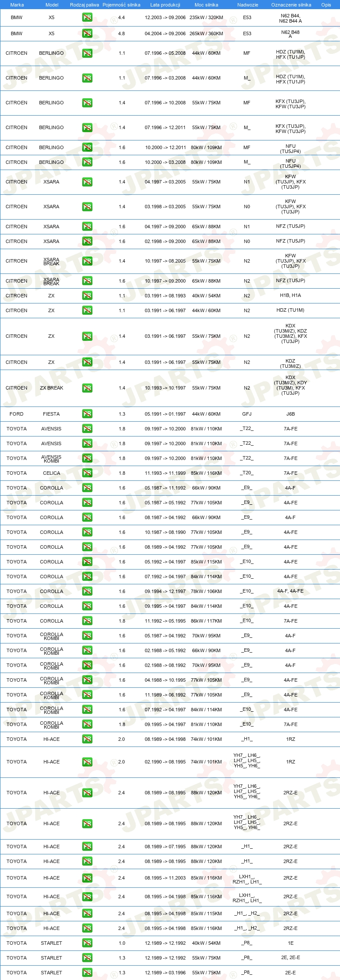Click the Model column header

coord(52,5)
